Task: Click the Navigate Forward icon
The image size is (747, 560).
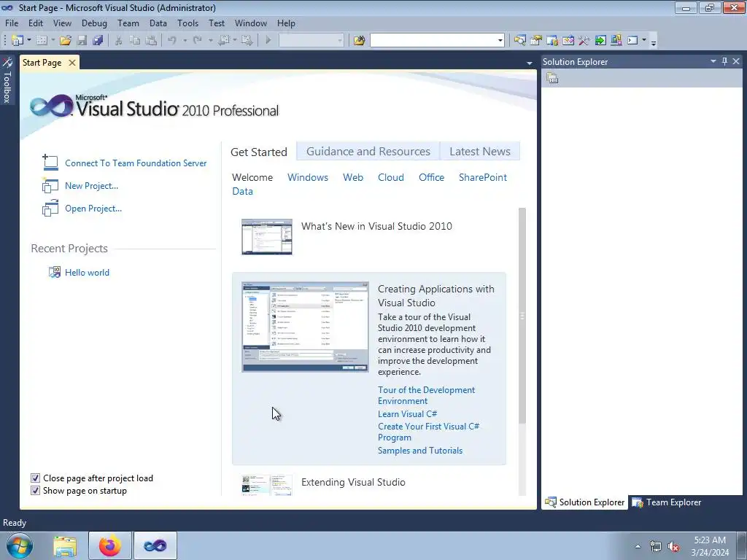Action: 247,41
